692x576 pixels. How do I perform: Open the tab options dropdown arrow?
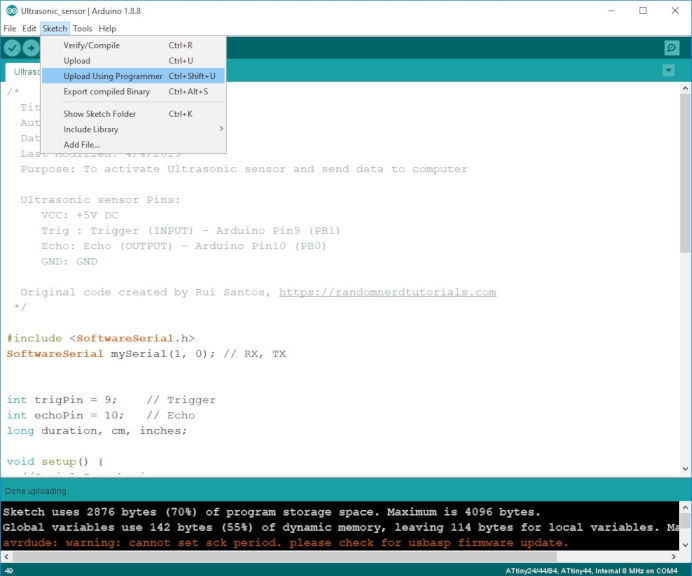[669, 70]
